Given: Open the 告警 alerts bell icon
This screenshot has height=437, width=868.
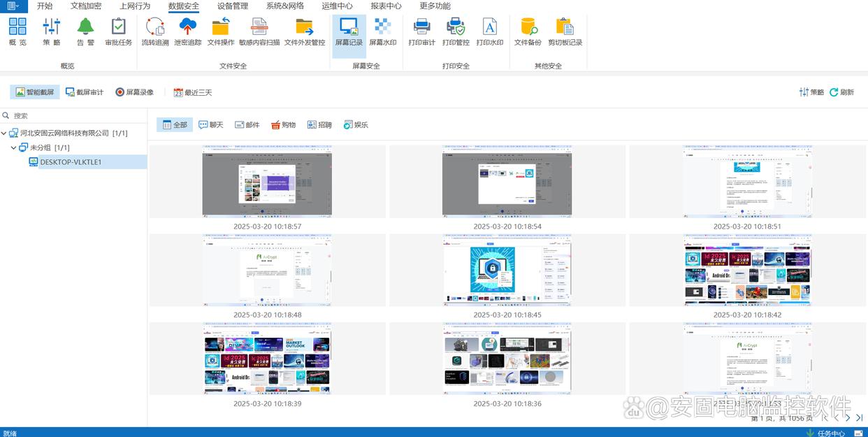Looking at the screenshot, I should coord(85,31).
